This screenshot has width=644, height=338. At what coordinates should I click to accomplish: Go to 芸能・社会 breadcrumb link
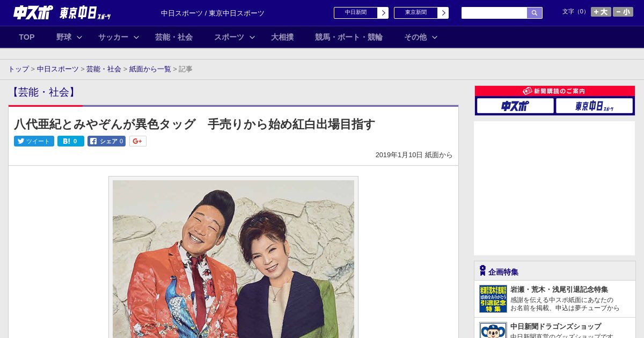[104, 69]
